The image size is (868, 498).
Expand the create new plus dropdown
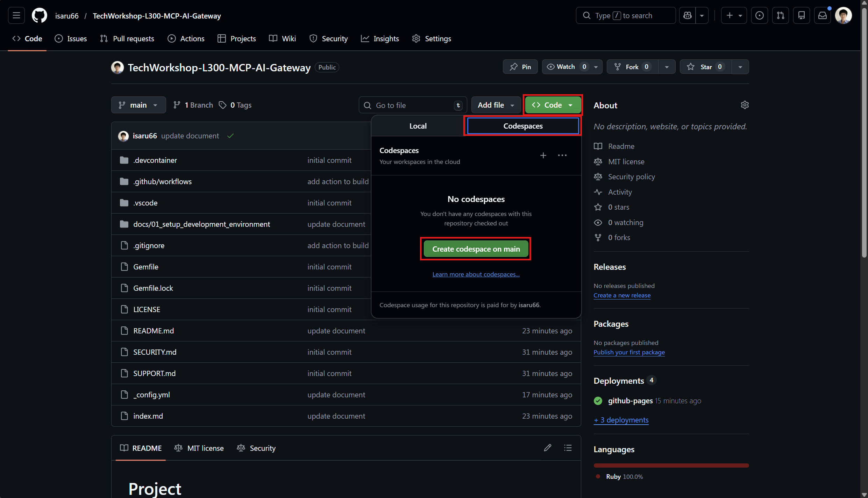(734, 16)
